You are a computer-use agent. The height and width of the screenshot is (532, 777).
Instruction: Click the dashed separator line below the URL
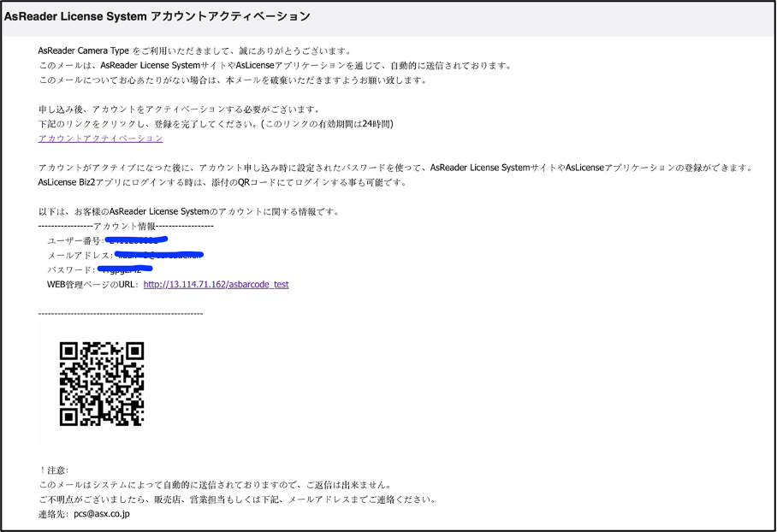click(120, 313)
